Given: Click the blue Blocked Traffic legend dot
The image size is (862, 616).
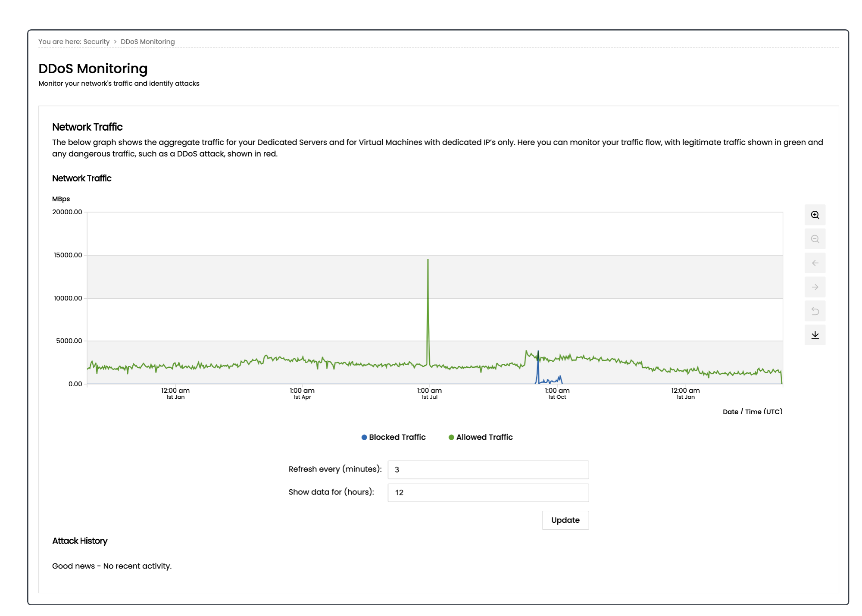Looking at the screenshot, I should click(364, 437).
